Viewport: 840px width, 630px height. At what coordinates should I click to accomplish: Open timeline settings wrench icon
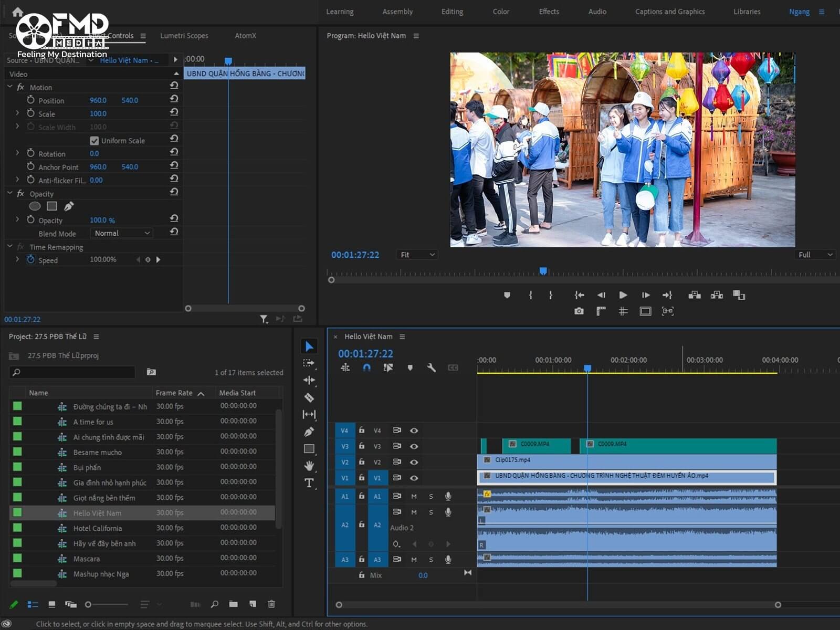point(432,368)
